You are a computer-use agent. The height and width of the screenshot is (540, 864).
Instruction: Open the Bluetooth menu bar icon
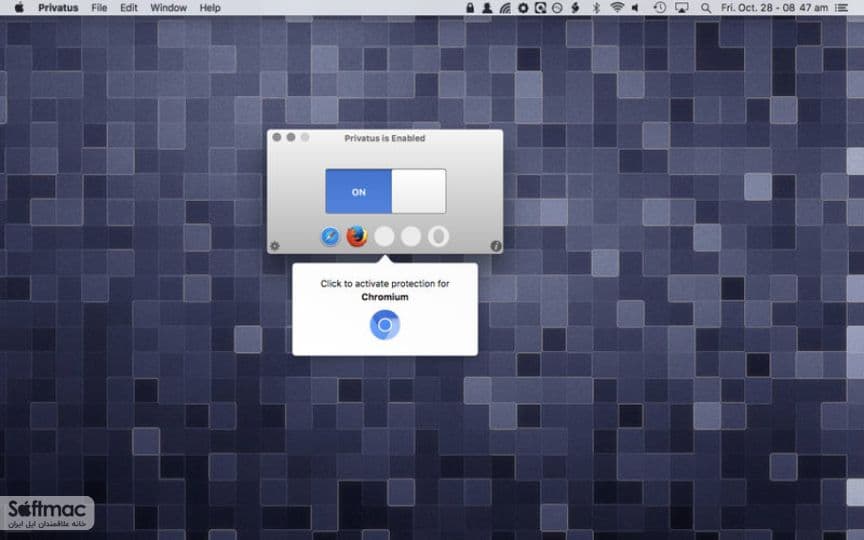[596, 8]
